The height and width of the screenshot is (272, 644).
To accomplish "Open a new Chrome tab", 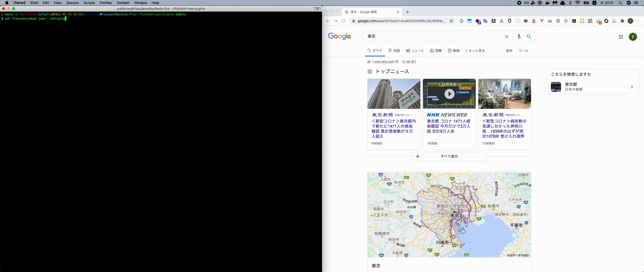I will click(x=408, y=12).
